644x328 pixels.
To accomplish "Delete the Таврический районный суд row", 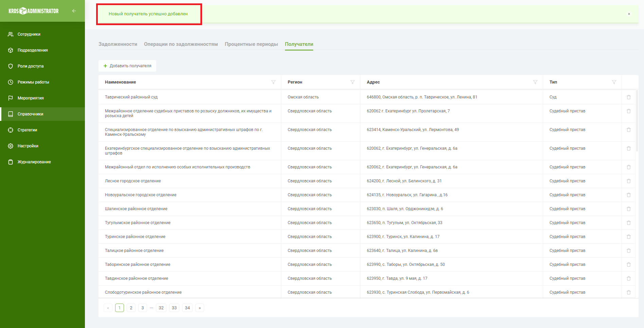I will (629, 97).
